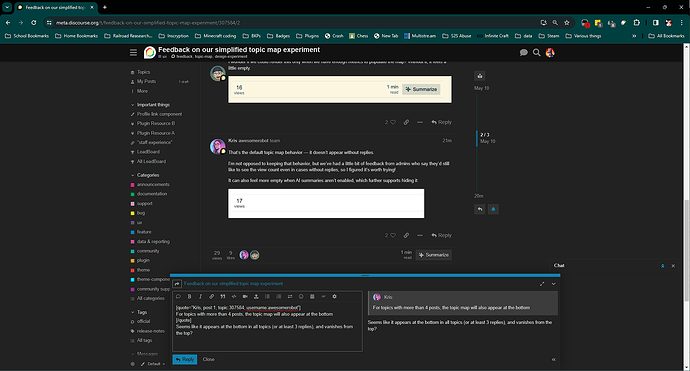This screenshot has height=371, width=690.
Task: Open LeadBoard sidebar link
Action: coord(145,152)
